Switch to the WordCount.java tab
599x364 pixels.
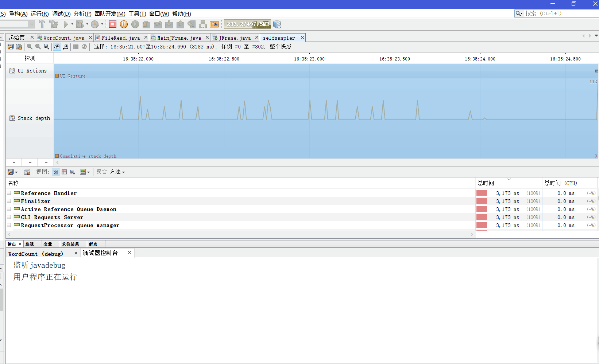pyautogui.click(x=64, y=38)
